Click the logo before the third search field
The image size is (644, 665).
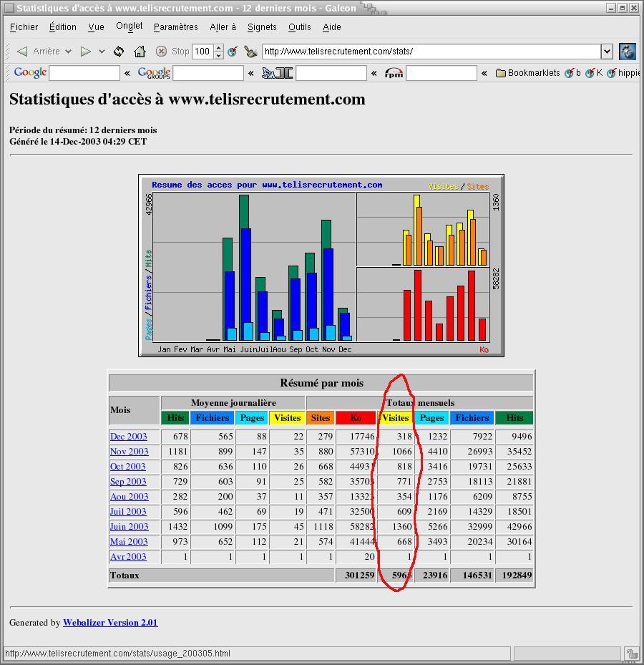(277, 73)
